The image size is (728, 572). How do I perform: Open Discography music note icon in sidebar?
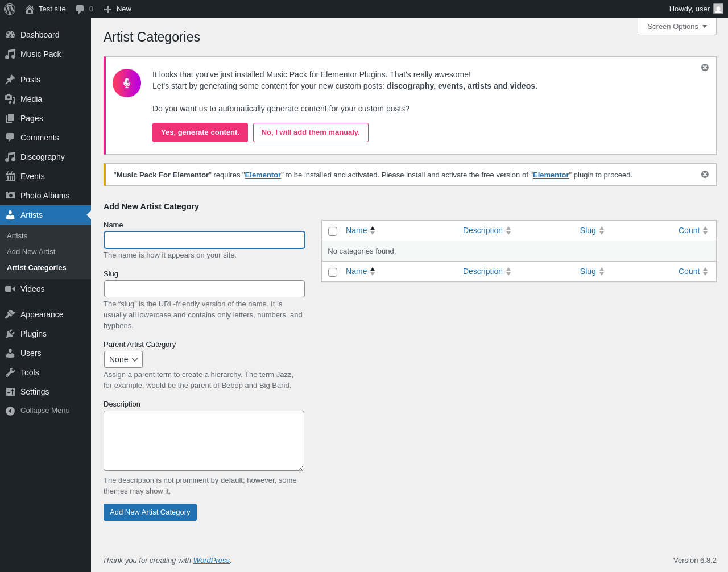point(10,157)
